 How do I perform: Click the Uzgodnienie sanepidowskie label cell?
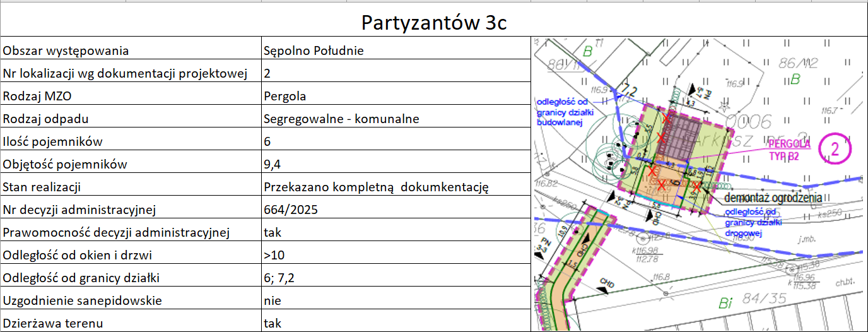[x=131, y=300]
